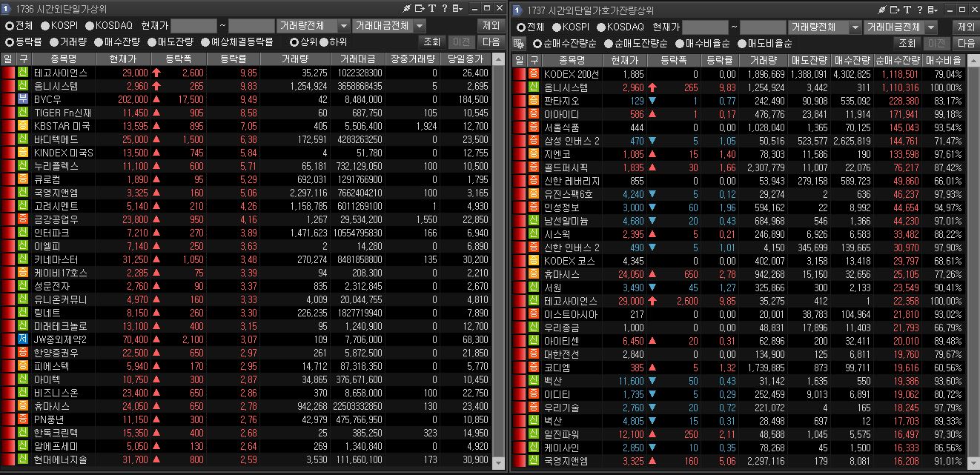Click the 부 badge beside BYC우
The height and width of the screenshot is (475, 980).
point(23,99)
